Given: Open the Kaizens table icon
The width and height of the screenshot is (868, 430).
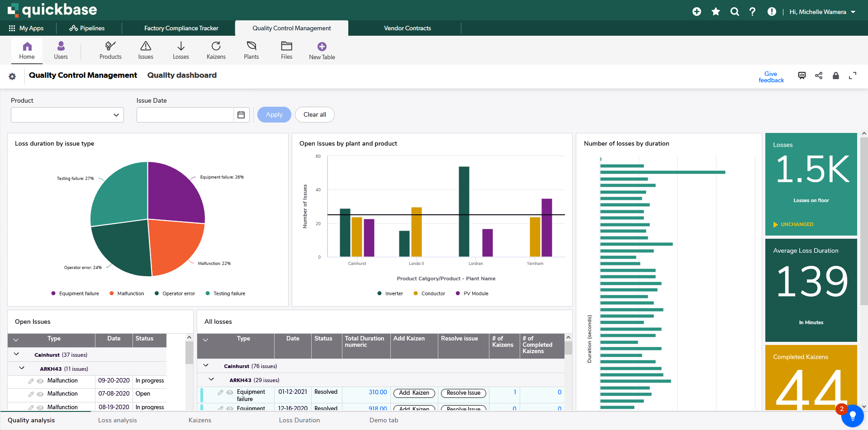Looking at the screenshot, I should tap(216, 46).
